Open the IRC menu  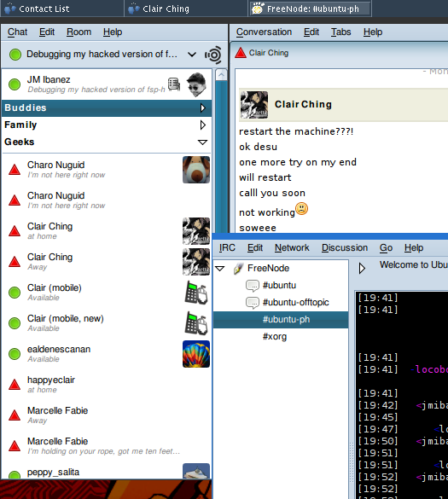coord(227,247)
